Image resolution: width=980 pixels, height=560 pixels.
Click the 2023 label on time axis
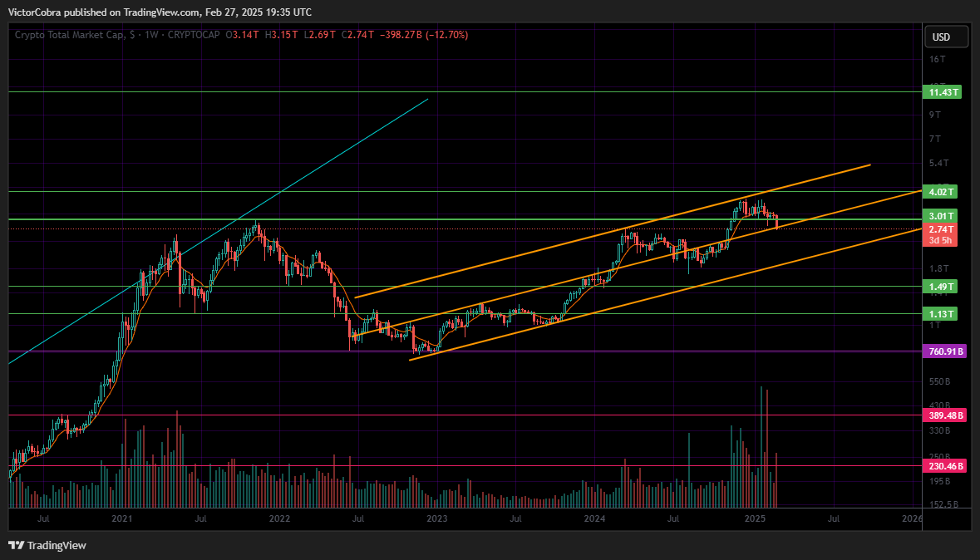[x=437, y=518]
